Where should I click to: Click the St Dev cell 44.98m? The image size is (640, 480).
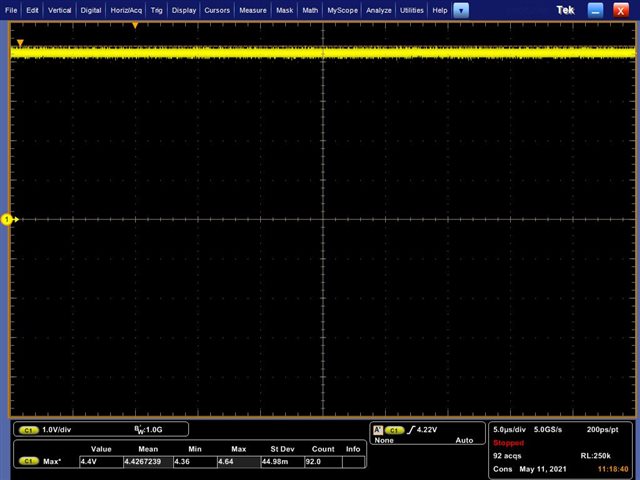[x=282, y=462]
